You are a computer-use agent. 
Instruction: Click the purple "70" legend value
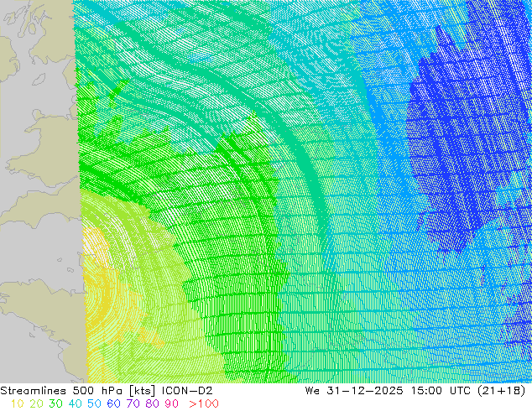coord(134,403)
